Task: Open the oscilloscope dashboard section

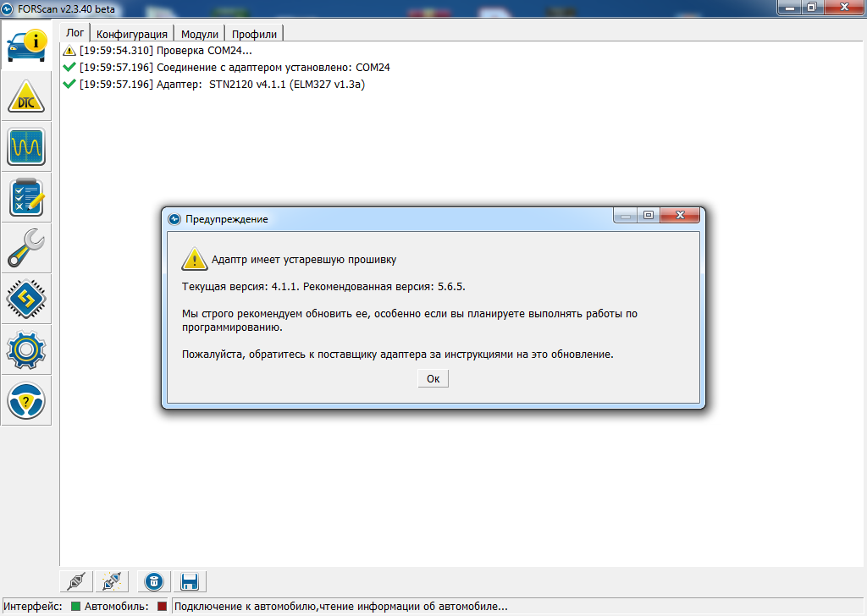Action: pyautogui.click(x=26, y=147)
